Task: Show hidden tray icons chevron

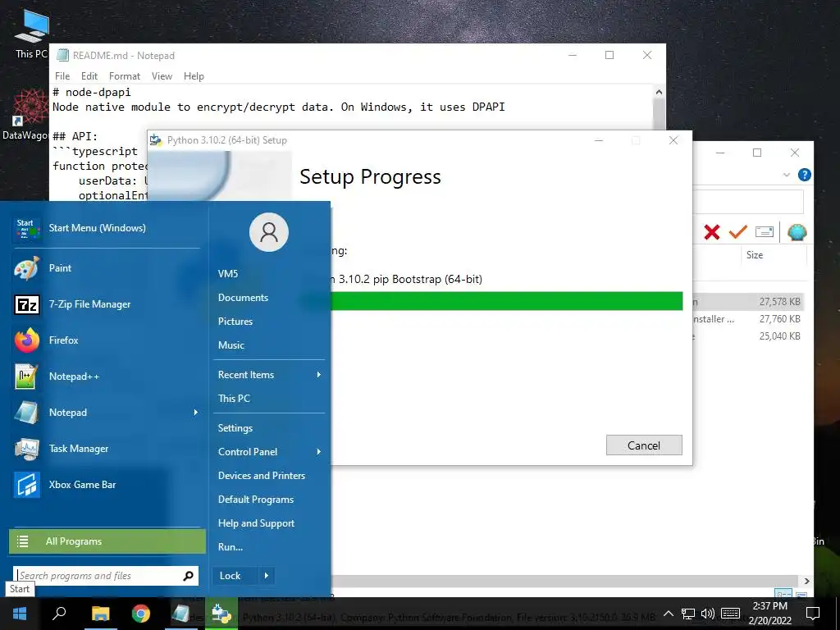Action: tap(668, 614)
